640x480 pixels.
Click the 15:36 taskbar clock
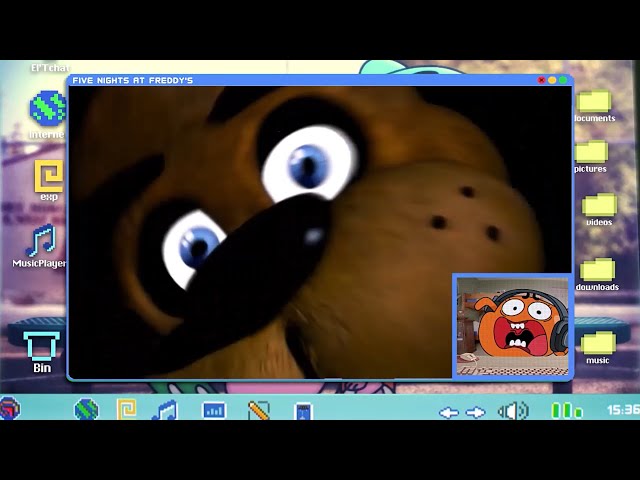pos(623,410)
